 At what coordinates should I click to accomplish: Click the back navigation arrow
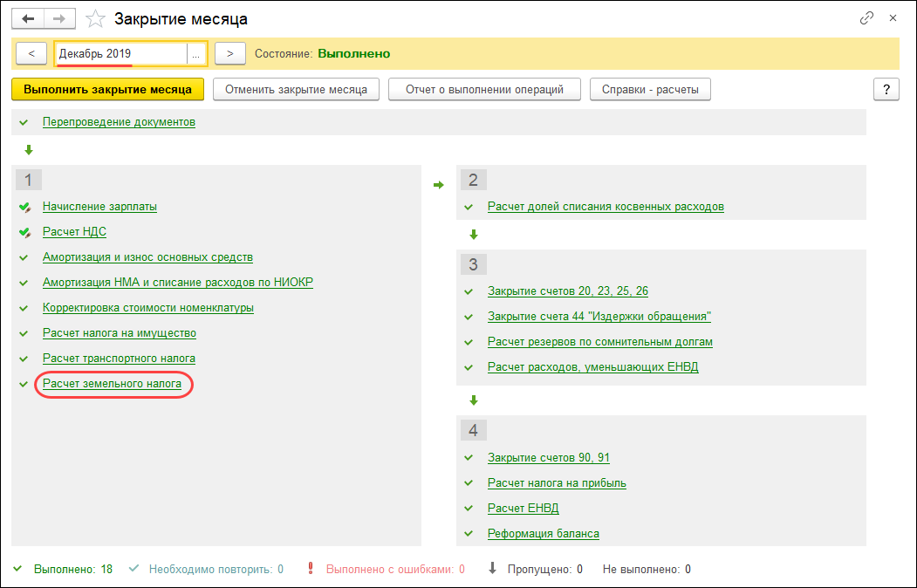tap(28, 18)
